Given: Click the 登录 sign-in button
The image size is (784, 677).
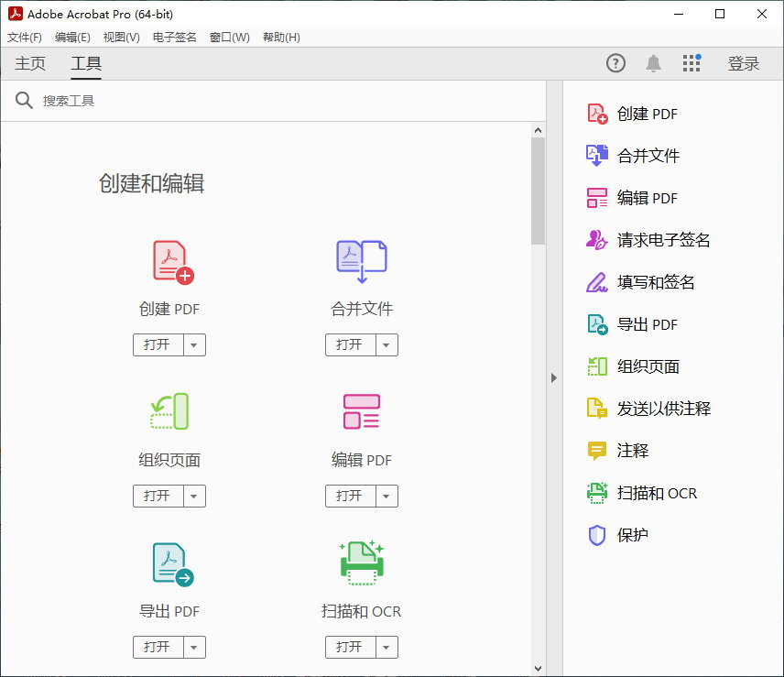Looking at the screenshot, I should coord(743,63).
